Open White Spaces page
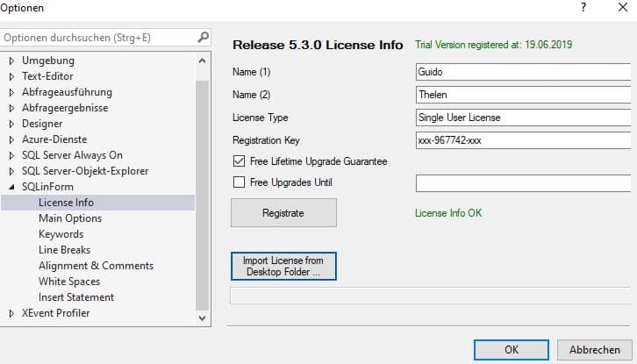The height and width of the screenshot is (364, 637). coord(69,282)
